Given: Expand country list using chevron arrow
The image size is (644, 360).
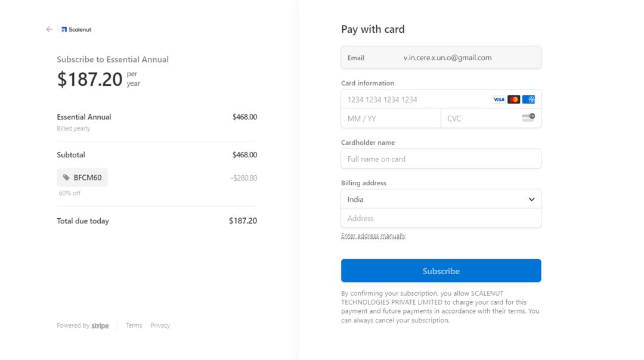Looking at the screenshot, I should pos(531,199).
